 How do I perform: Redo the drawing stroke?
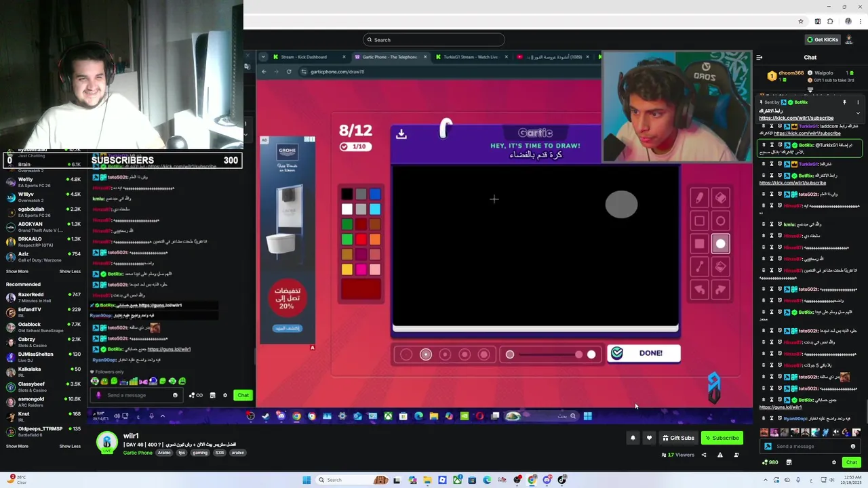click(x=721, y=290)
